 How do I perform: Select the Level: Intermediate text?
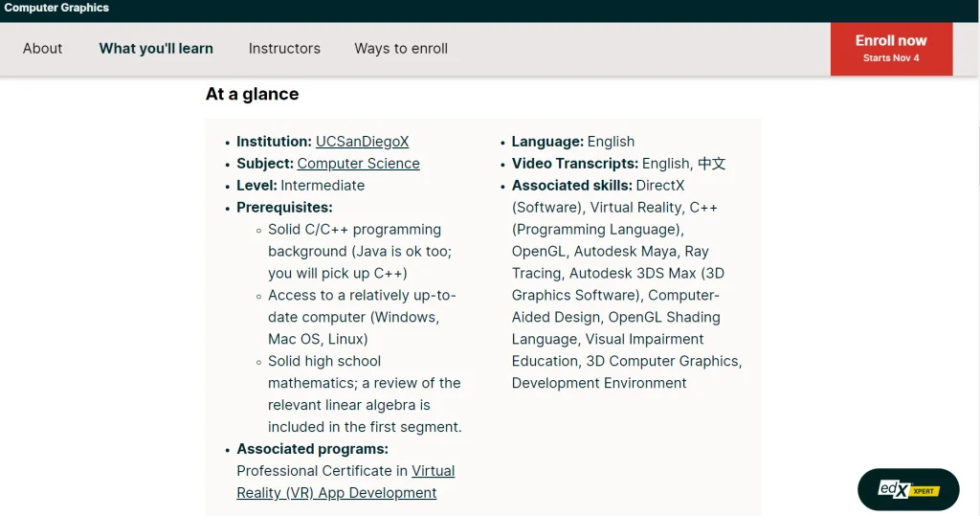pyautogui.click(x=301, y=186)
